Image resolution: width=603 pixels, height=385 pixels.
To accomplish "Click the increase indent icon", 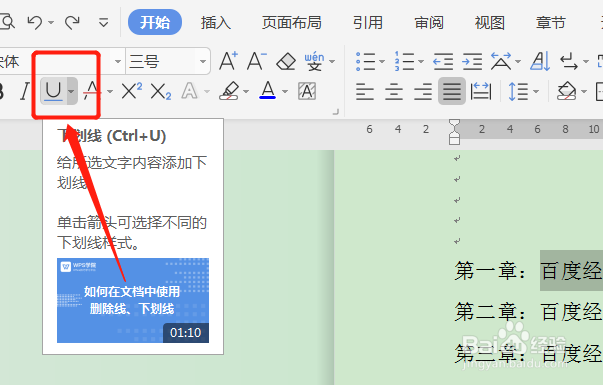I will tap(472, 61).
